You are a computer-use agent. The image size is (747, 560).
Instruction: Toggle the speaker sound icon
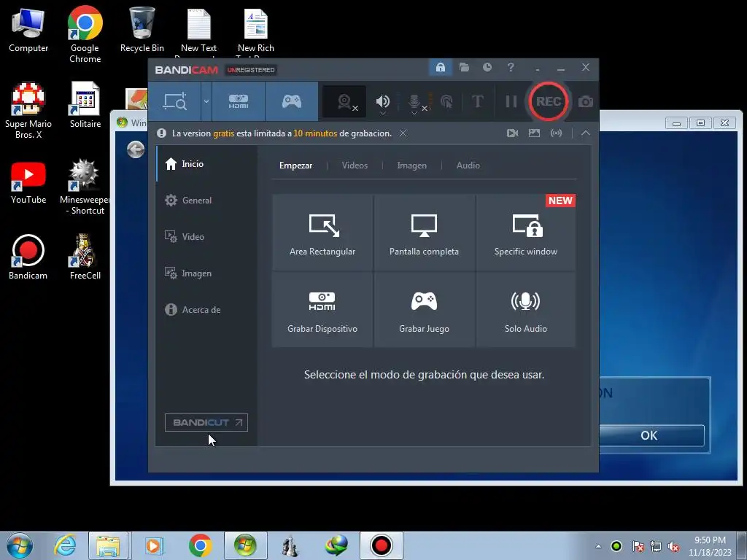click(x=382, y=101)
